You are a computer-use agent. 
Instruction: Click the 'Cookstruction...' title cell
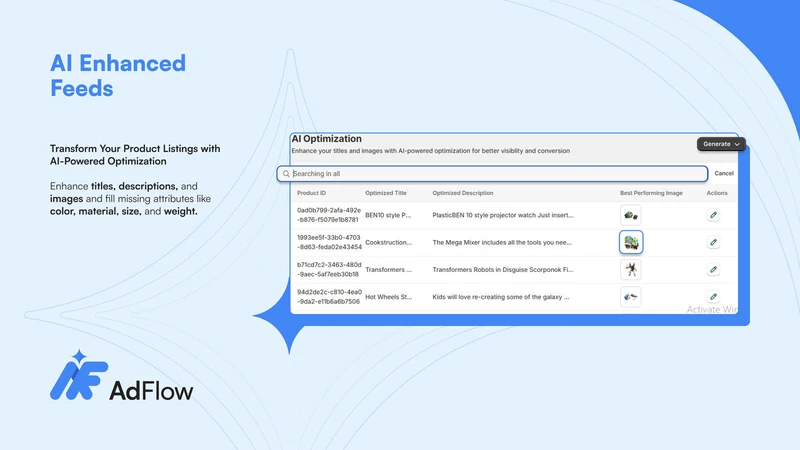388,242
